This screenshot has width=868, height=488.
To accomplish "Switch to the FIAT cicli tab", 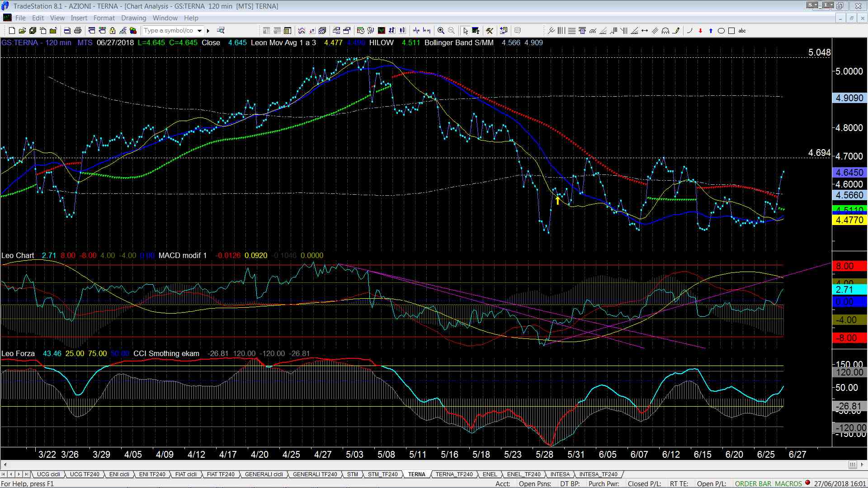I will click(x=186, y=474).
